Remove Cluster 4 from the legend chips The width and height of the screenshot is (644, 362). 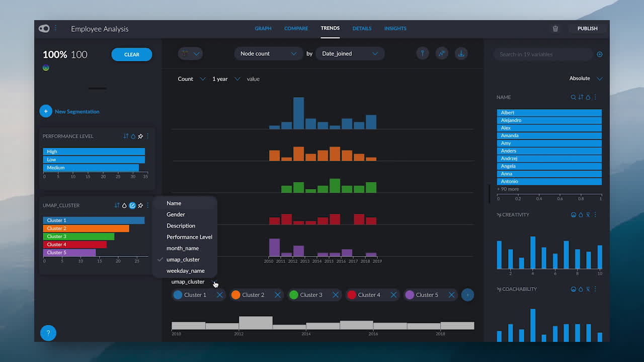(394, 295)
